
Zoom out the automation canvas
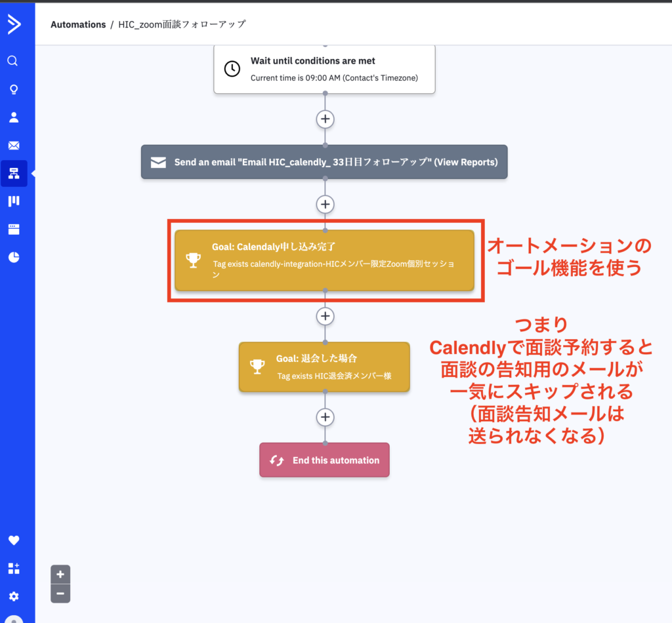[60, 593]
